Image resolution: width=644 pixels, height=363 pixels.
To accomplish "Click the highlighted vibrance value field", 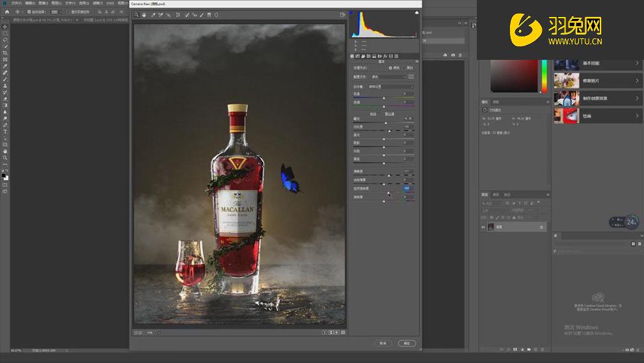I will click(407, 189).
